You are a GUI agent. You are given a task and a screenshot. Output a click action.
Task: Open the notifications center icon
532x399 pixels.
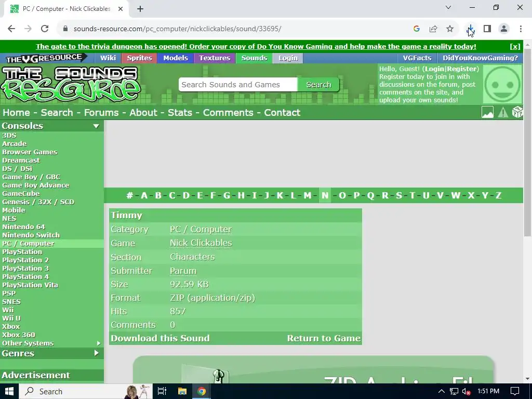point(515,392)
